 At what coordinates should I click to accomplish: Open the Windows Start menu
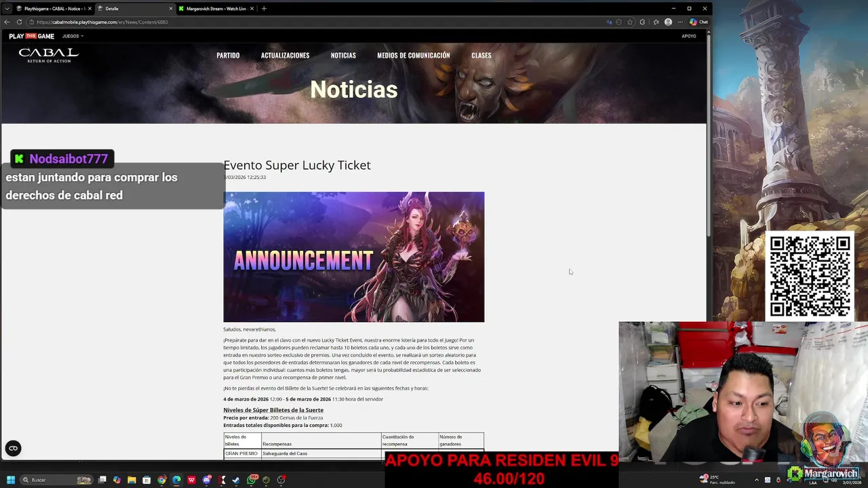point(11,480)
